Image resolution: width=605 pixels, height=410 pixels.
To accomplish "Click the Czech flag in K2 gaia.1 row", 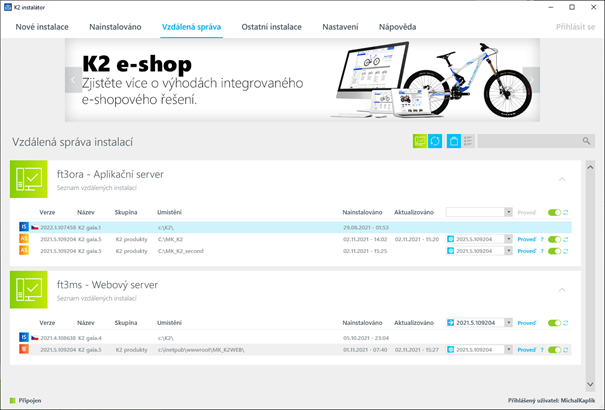I will click(35, 228).
